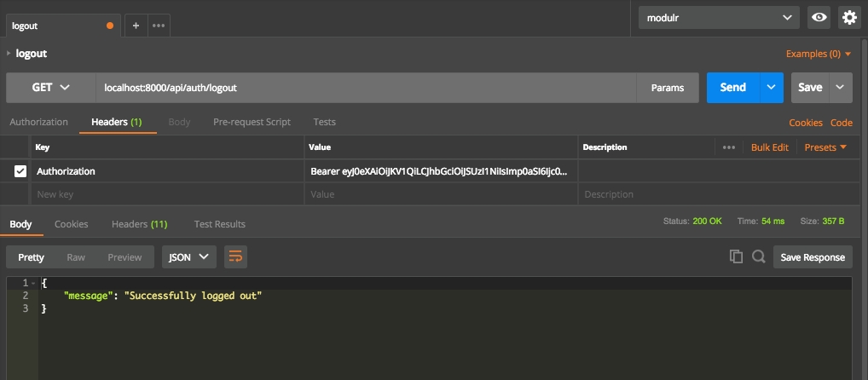Click the Save Response button
The height and width of the screenshot is (380, 868).
813,257
